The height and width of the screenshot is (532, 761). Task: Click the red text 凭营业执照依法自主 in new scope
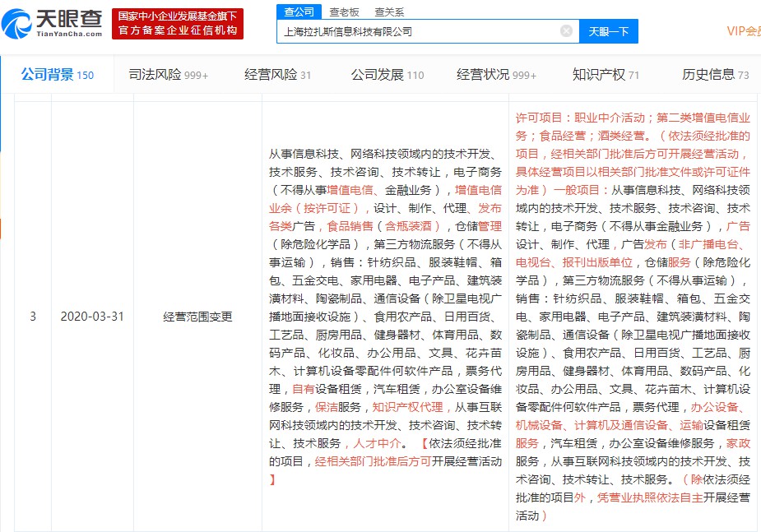point(650,497)
